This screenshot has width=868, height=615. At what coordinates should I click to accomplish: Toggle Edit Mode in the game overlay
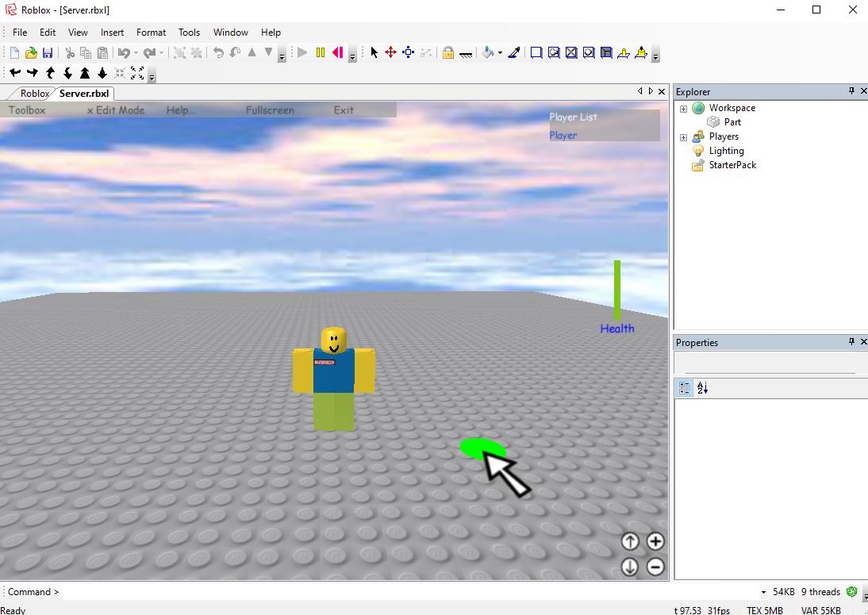pos(116,110)
